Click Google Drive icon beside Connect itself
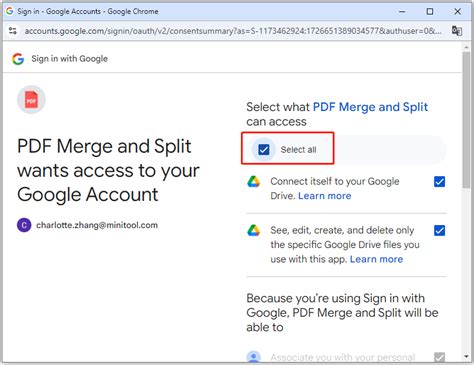 (253, 182)
